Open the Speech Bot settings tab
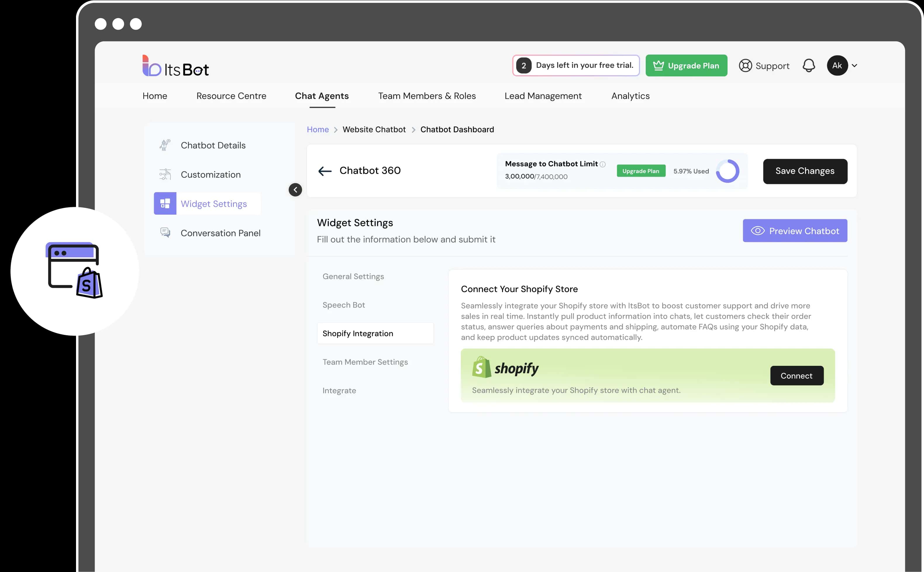Screen dimensions: 924x572 point(343,305)
